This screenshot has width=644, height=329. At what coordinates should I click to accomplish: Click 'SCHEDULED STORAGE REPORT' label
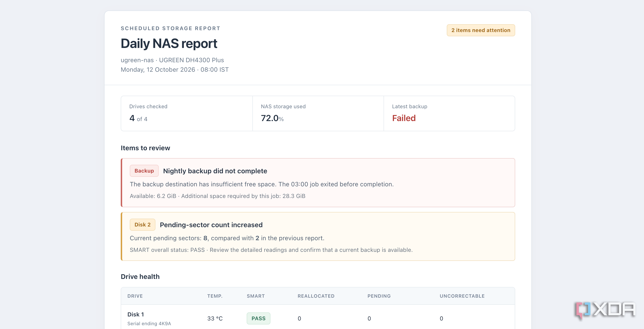(x=170, y=28)
